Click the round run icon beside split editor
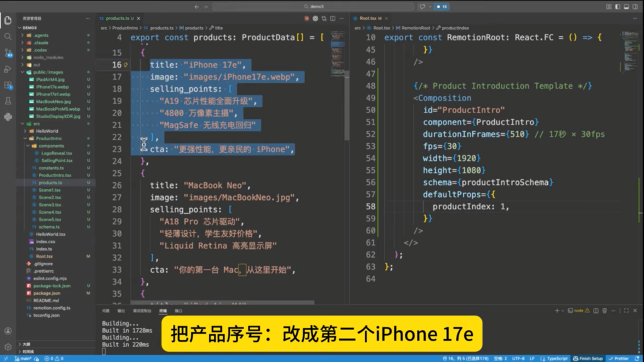The width and height of the screenshot is (644, 362). pos(316,18)
